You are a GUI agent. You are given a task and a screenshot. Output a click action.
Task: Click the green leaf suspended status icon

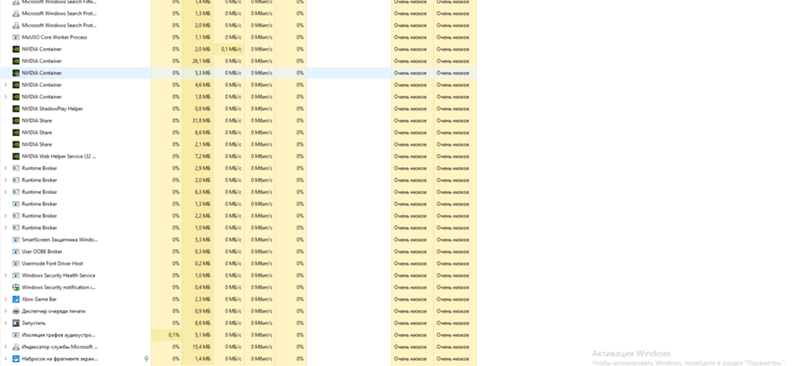146,359
